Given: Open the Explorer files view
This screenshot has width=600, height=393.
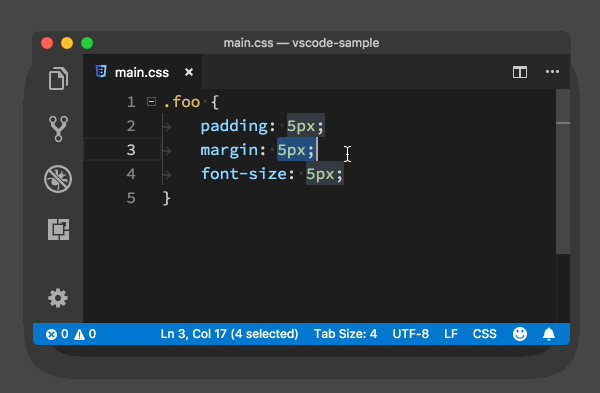Looking at the screenshot, I should (x=58, y=79).
